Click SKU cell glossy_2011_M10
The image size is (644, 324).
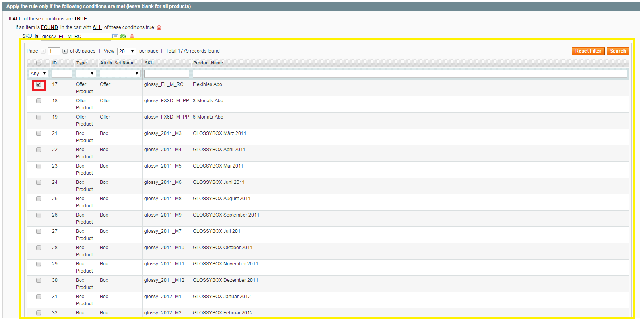tap(164, 248)
